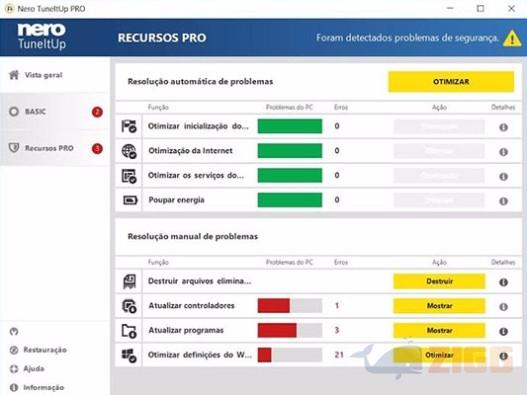Click the Otimizar os serviços icon
Viewport: 527px width, 395px height.
(x=129, y=176)
